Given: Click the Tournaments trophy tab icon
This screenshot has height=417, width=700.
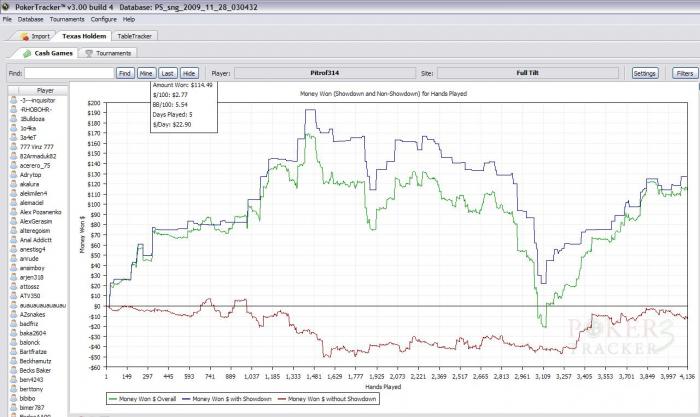Looking at the screenshot, I should [x=89, y=53].
